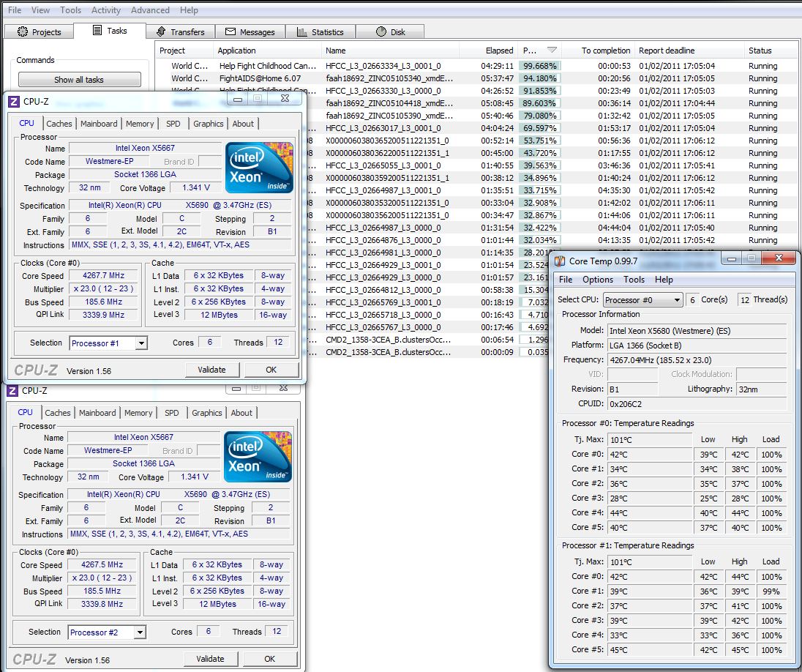This screenshot has width=802, height=672.
Task: Open the File menu in BOINC
Action: pos(15,10)
